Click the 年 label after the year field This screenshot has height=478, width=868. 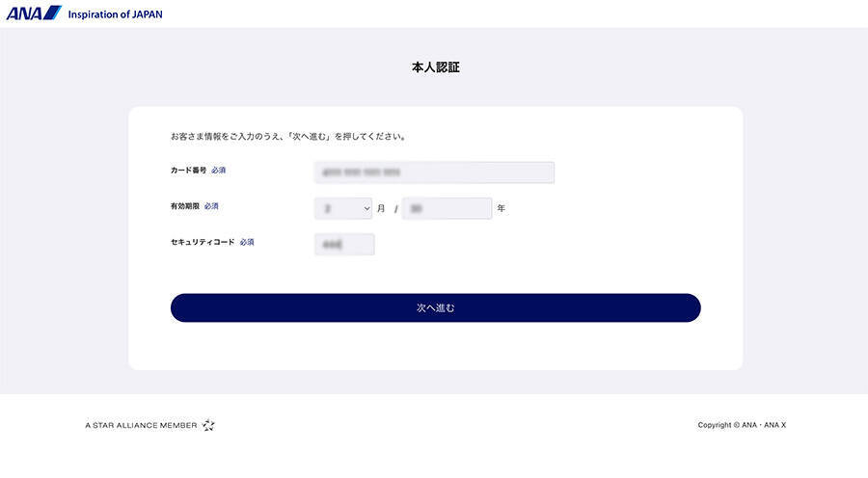tap(501, 208)
